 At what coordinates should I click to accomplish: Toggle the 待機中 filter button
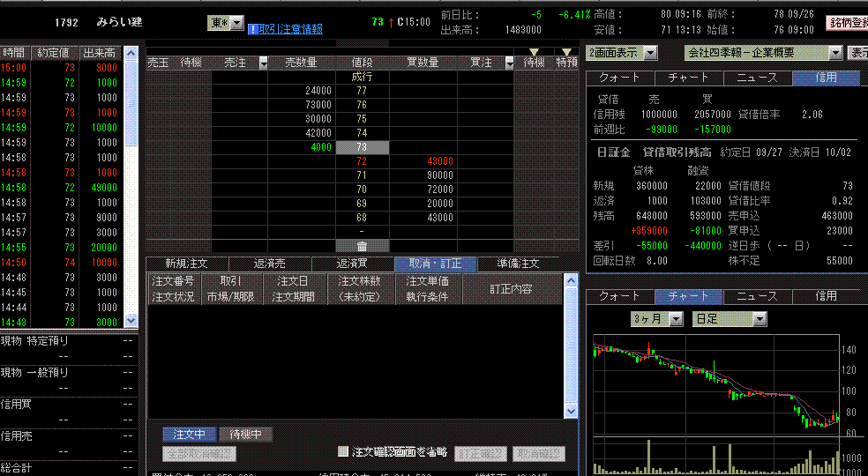point(246,434)
